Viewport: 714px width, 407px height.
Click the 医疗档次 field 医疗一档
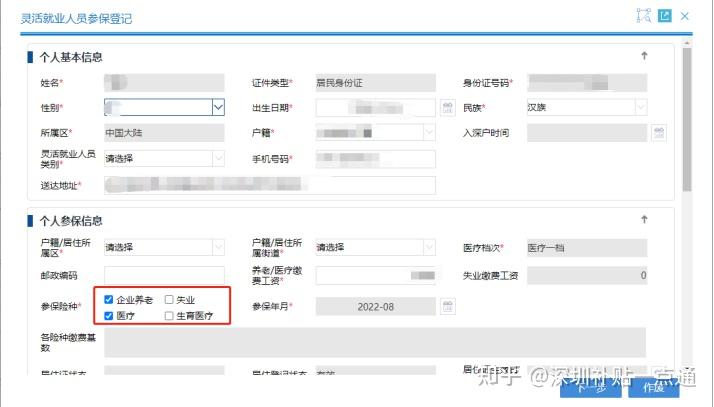coord(587,248)
